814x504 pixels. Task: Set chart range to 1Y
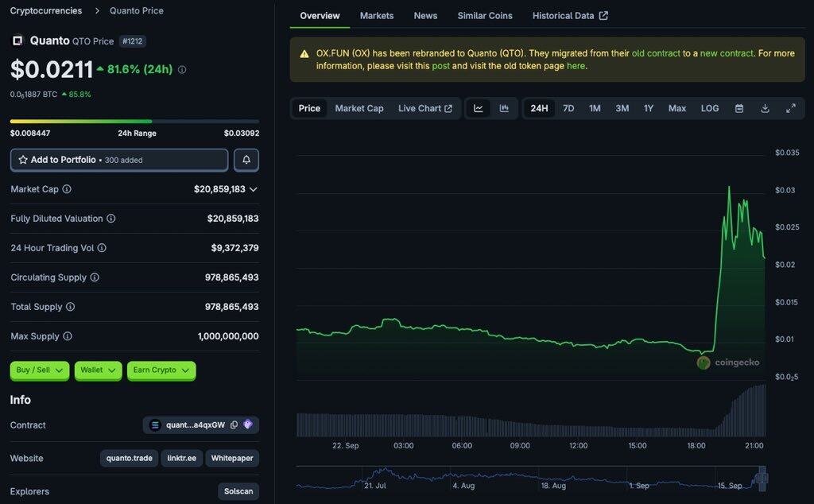(649, 108)
